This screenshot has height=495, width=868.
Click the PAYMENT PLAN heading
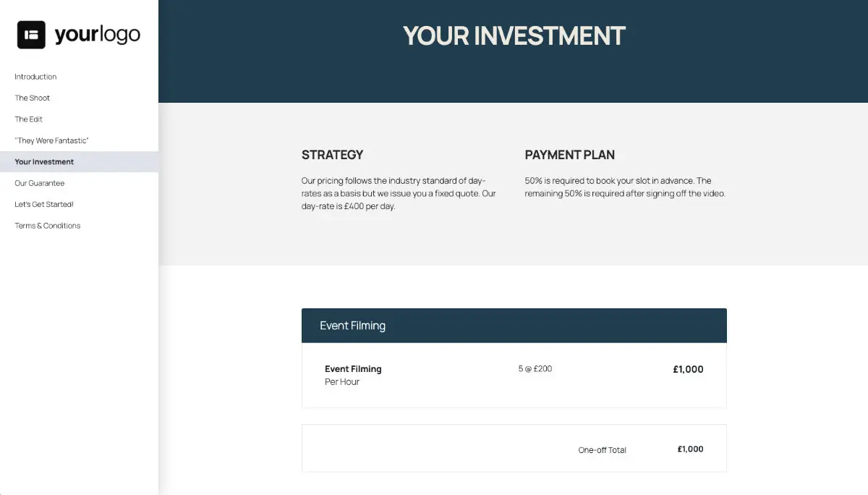pyautogui.click(x=570, y=155)
